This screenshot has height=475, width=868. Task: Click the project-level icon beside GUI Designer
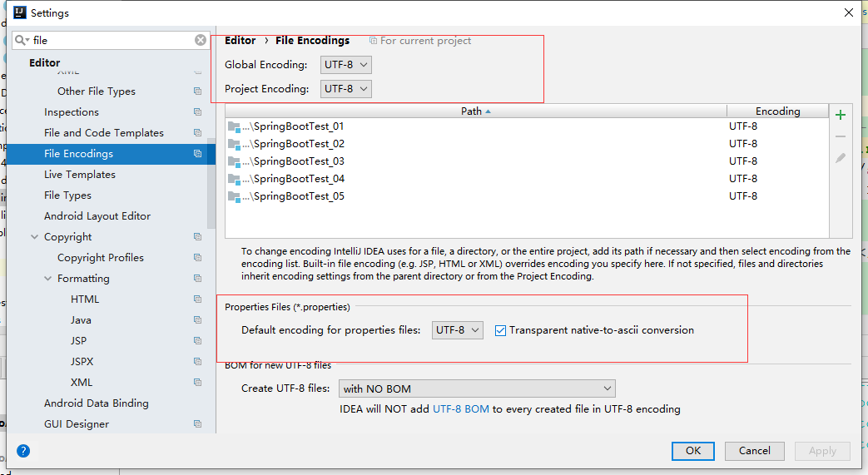(x=197, y=424)
